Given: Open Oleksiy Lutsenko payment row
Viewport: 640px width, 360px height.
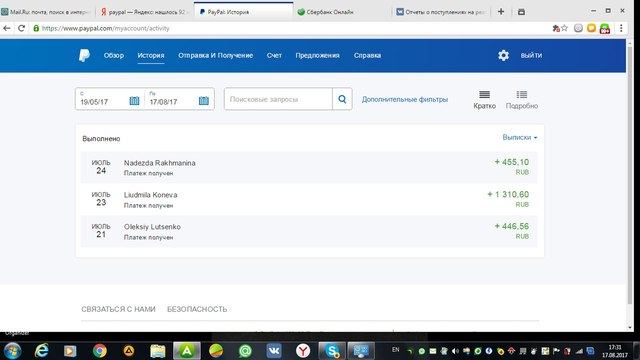Looking at the screenshot, I should (x=309, y=231).
